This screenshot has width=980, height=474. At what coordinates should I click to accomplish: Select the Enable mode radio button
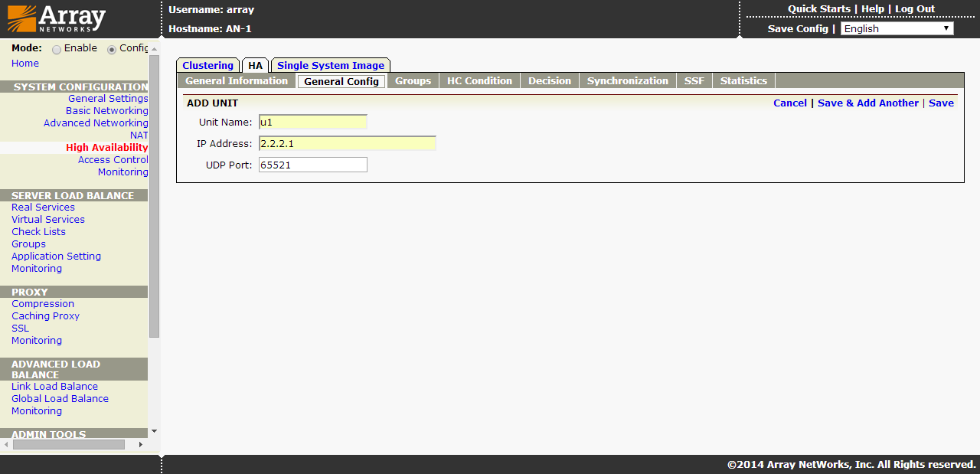(x=57, y=49)
